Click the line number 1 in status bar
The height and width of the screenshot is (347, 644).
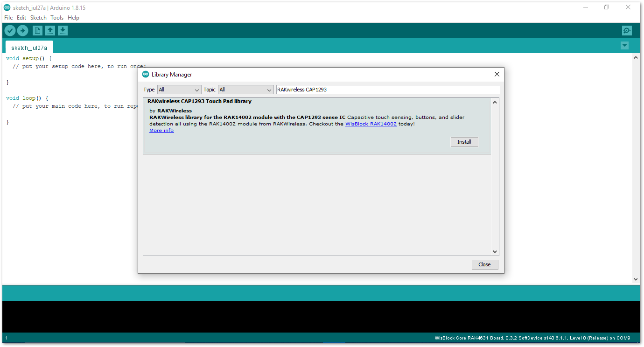[x=6, y=338]
